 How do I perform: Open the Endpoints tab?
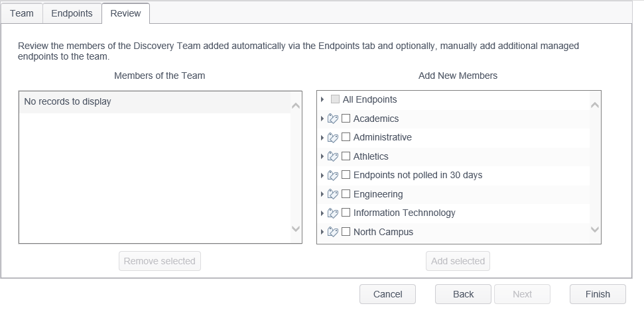point(72,13)
